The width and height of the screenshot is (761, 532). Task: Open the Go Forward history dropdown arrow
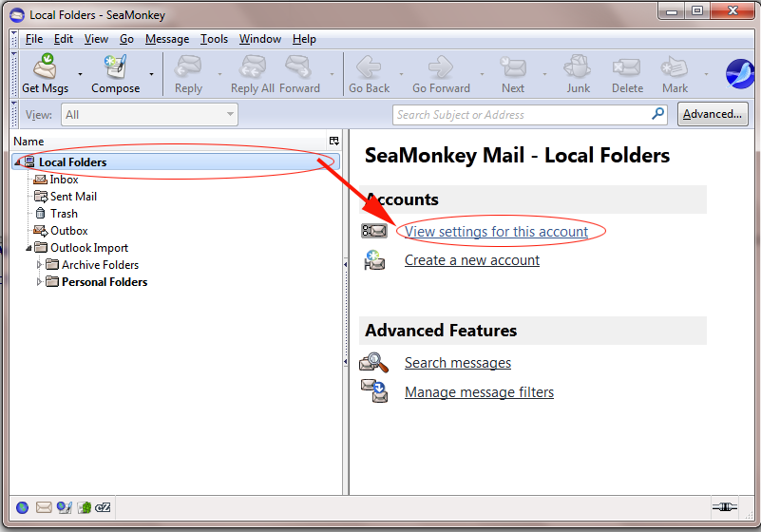pyautogui.click(x=482, y=74)
